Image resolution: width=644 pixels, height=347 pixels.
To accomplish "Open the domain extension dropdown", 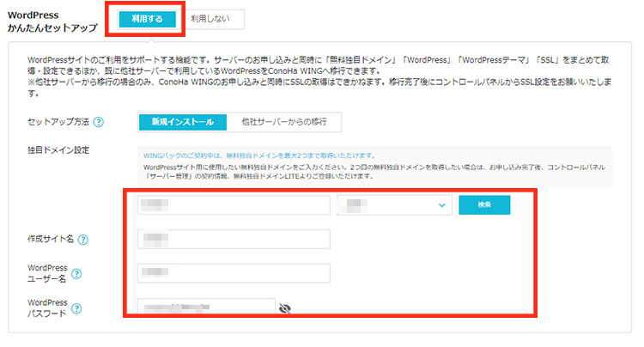I will tap(394, 204).
